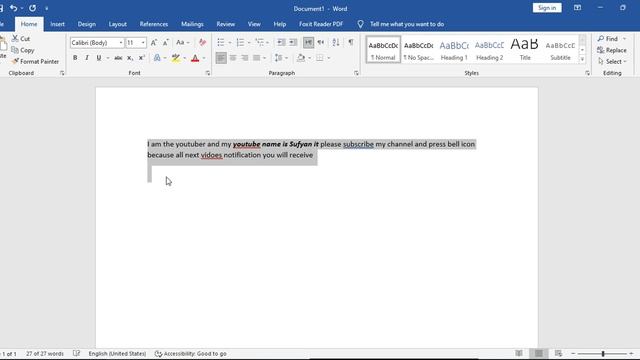Screen dimensions: 640x360
Task: Sort paragraph text A to Z
Action: (x=336, y=42)
